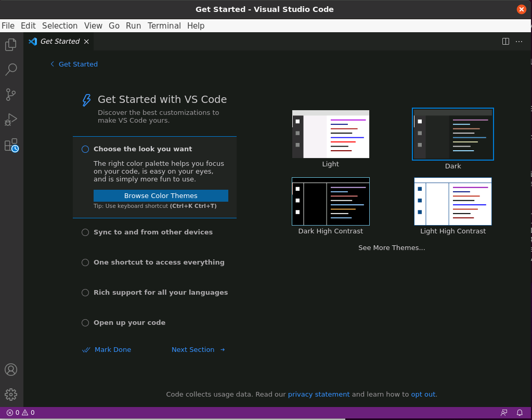Open the Help menu

click(196, 26)
